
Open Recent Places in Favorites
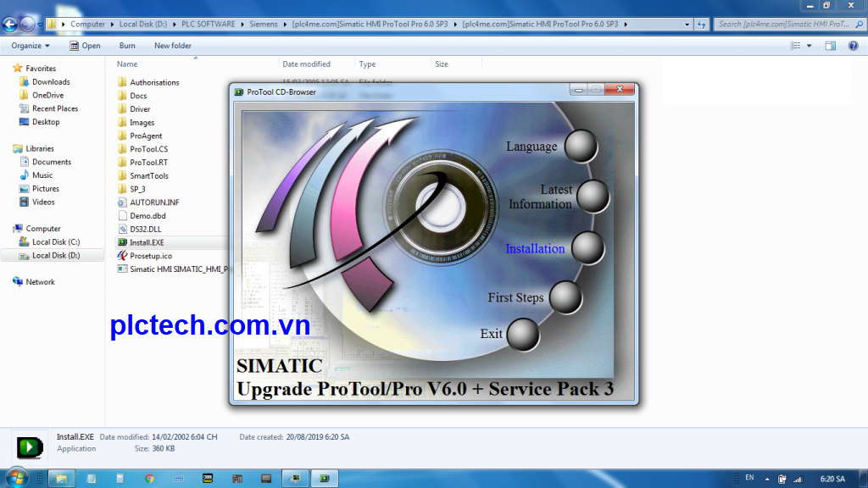(x=48, y=108)
